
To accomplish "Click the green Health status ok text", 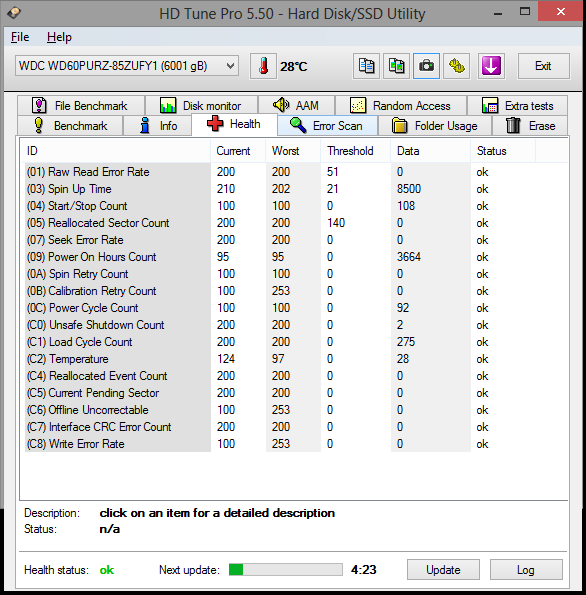I will 107,570.
